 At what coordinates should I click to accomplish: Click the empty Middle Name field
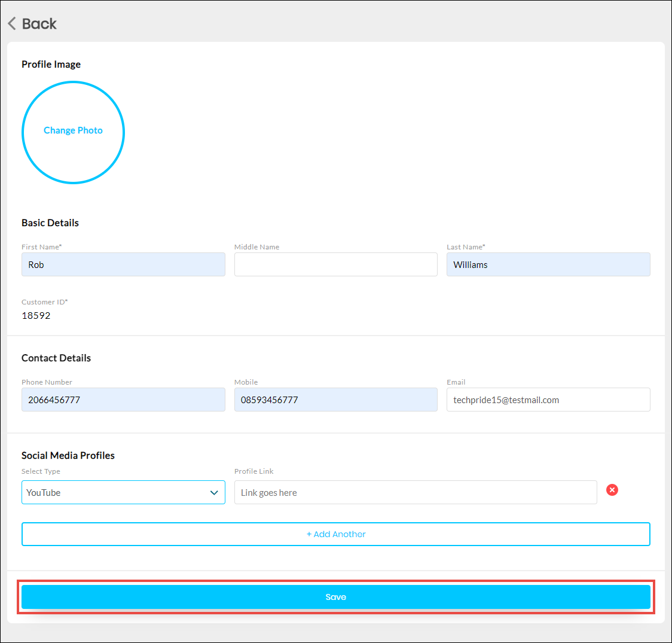pos(335,264)
